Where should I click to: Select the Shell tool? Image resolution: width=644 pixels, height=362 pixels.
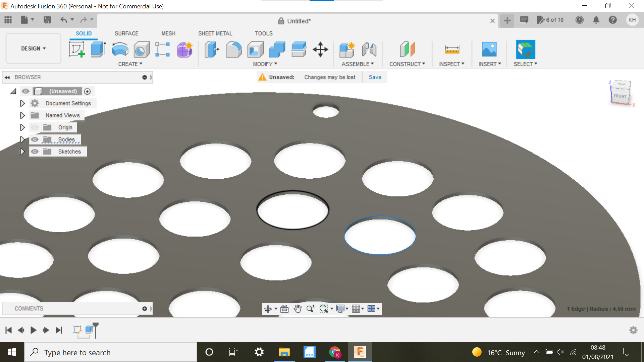click(255, 50)
